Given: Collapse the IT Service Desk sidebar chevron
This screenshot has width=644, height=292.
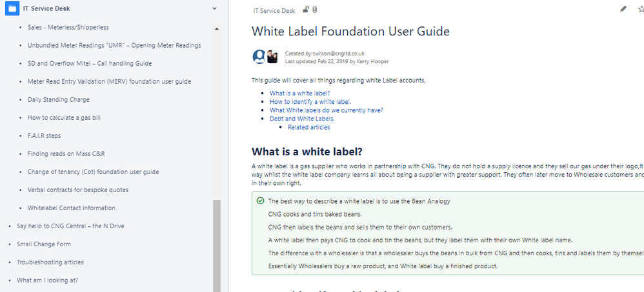Looking at the screenshot, I should click(x=214, y=8).
